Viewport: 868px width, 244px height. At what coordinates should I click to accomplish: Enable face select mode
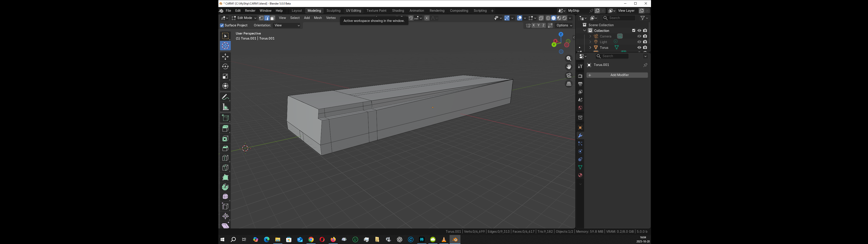[x=273, y=18]
